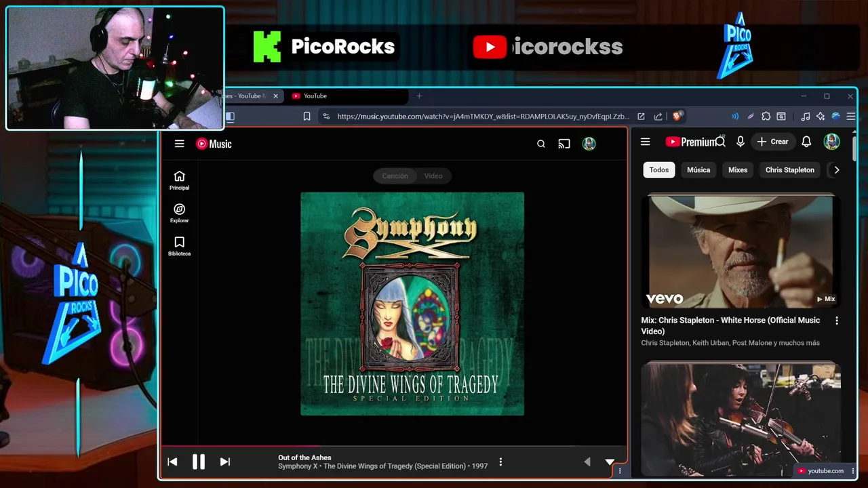Bookmark this page
The width and height of the screenshot is (868, 488).
click(307, 117)
